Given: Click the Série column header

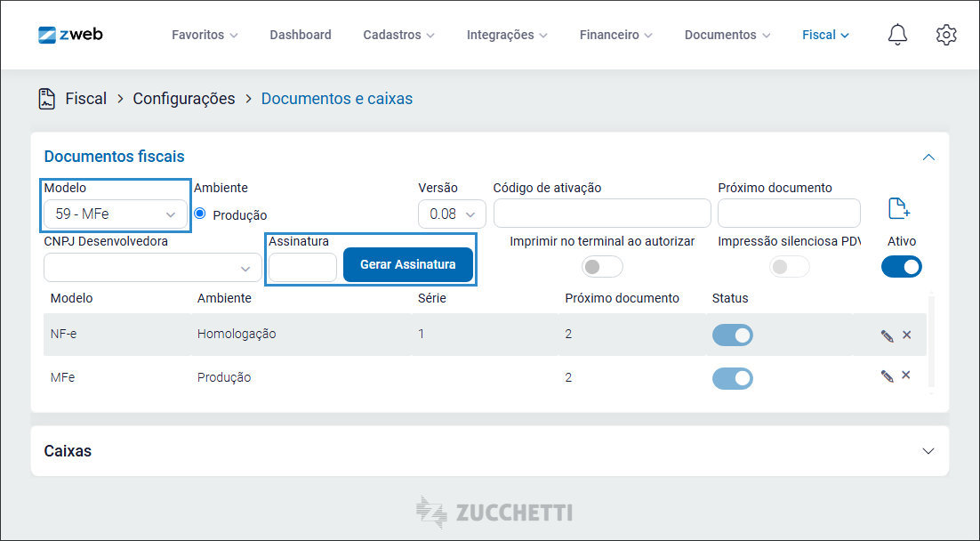Looking at the screenshot, I should pos(432,298).
